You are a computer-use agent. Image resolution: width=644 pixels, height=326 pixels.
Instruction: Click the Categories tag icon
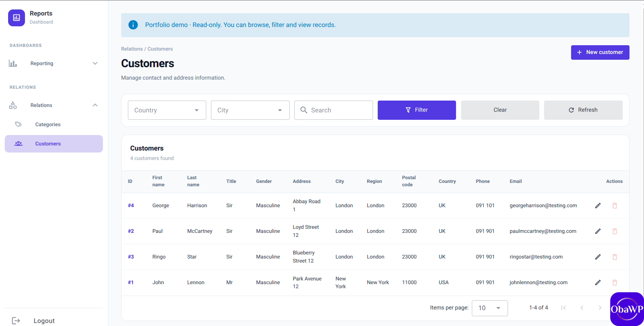pyautogui.click(x=19, y=125)
